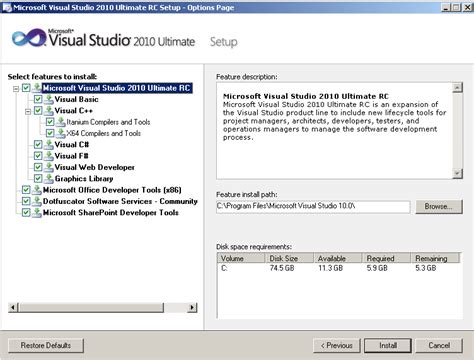Click the install icon beside Dotfuscator Software Services

coord(37,201)
